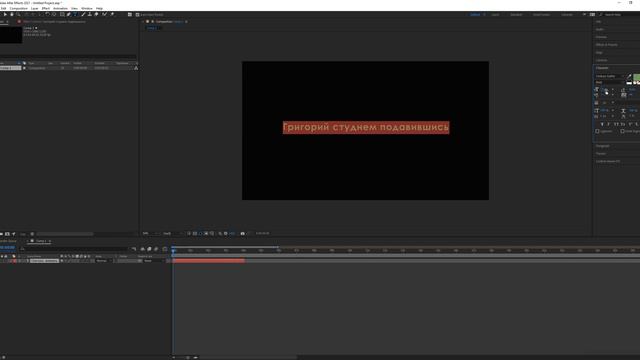Select the Rotation tool

tap(47, 14)
